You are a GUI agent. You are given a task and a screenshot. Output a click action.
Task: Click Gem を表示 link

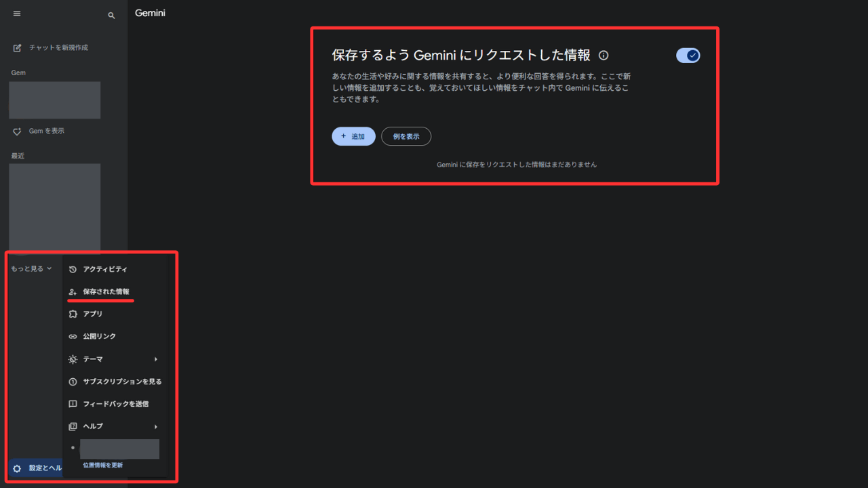[47, 131]
